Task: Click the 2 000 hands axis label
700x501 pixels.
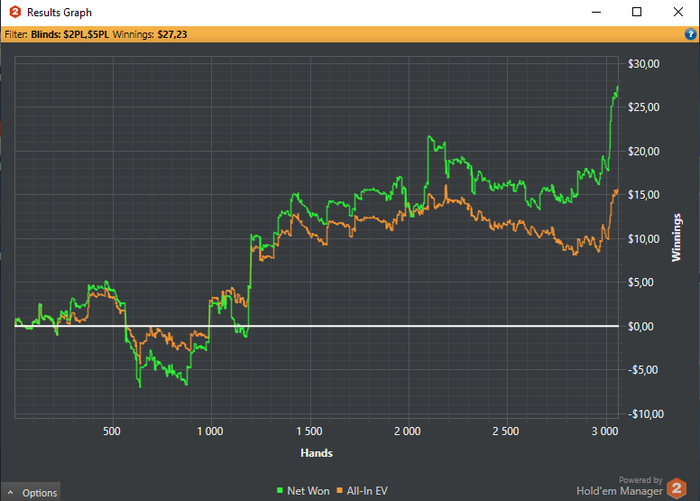Action: point(408,431)
